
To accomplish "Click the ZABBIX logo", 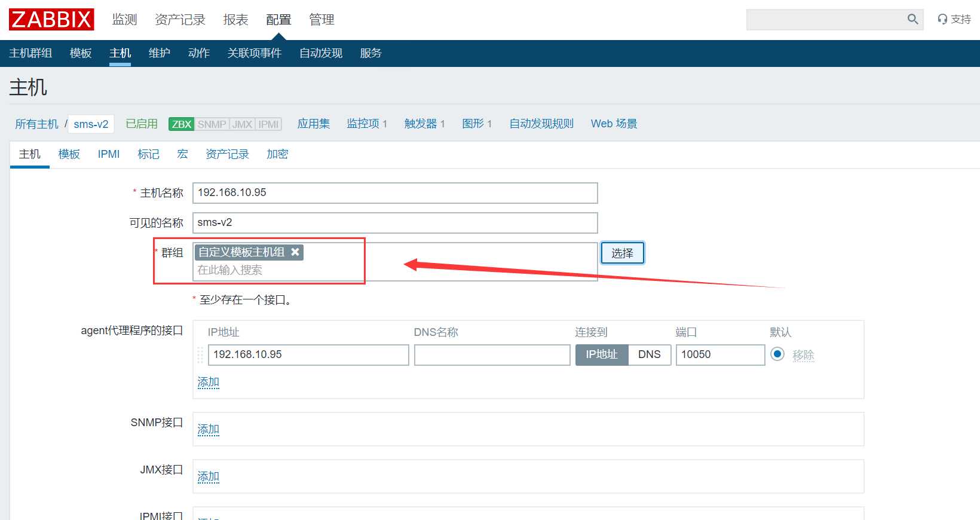I will click(x=51, y=20).
